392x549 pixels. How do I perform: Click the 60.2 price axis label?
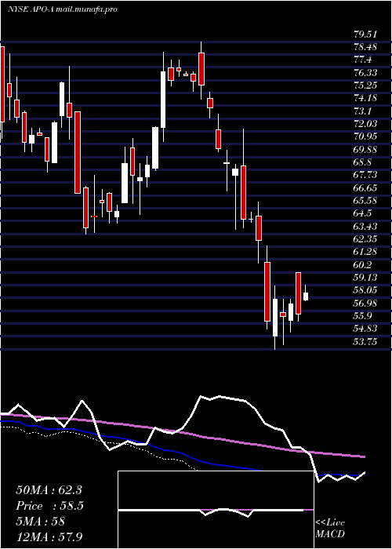(x=362, y=265)
